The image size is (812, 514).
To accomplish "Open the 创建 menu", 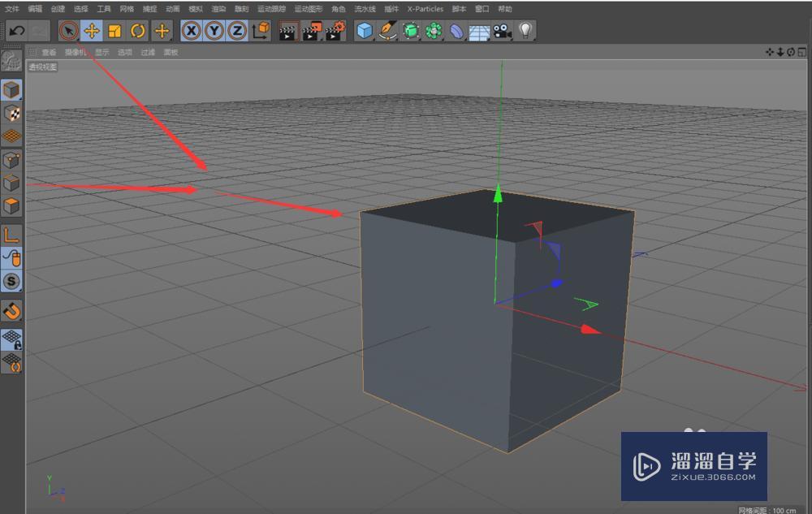I will point(58,9).
